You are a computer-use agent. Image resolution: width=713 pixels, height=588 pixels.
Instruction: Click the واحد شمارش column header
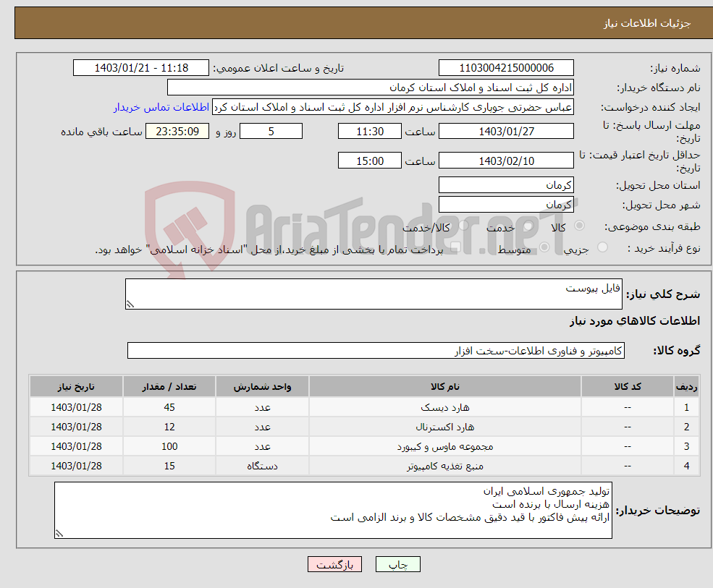[262, 387]
